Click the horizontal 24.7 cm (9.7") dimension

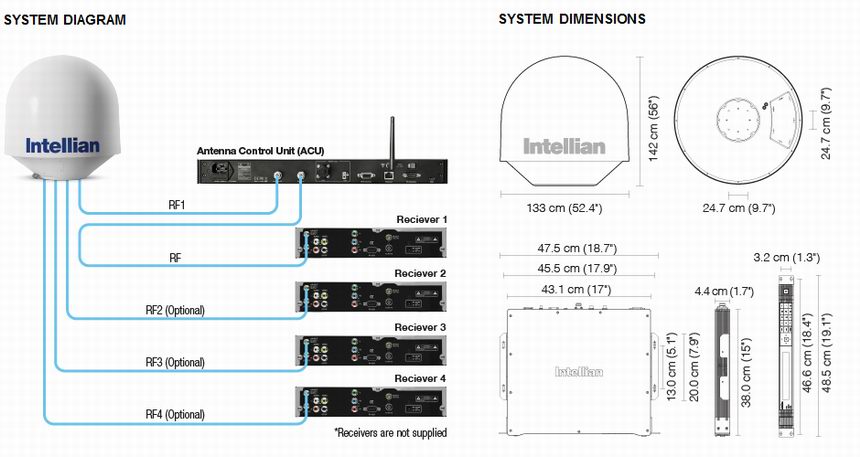coord(739,208)
